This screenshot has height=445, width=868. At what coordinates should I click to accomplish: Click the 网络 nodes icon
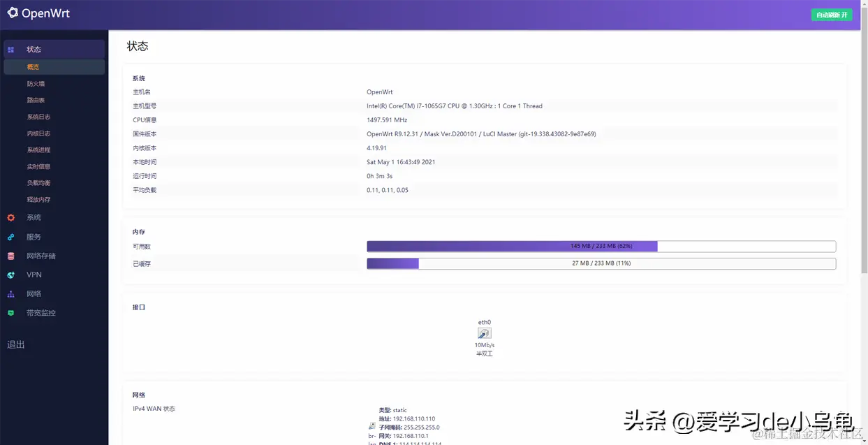pos(10,293)
